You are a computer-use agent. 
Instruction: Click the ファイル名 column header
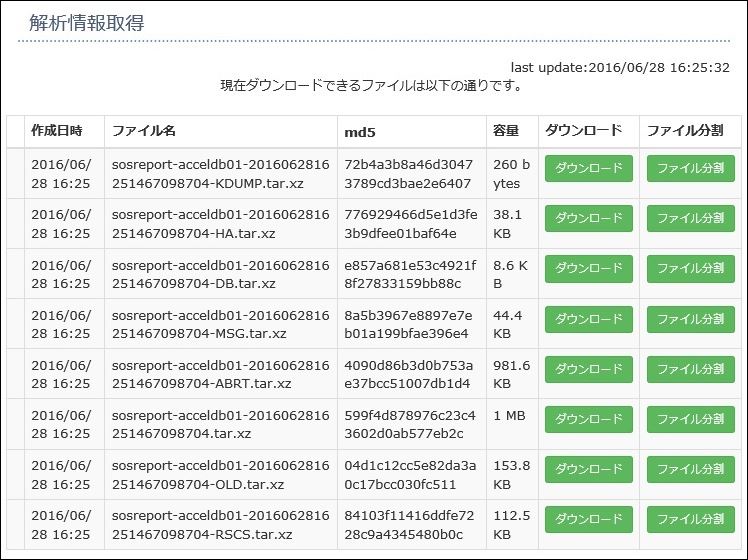(x=144, y=131)
